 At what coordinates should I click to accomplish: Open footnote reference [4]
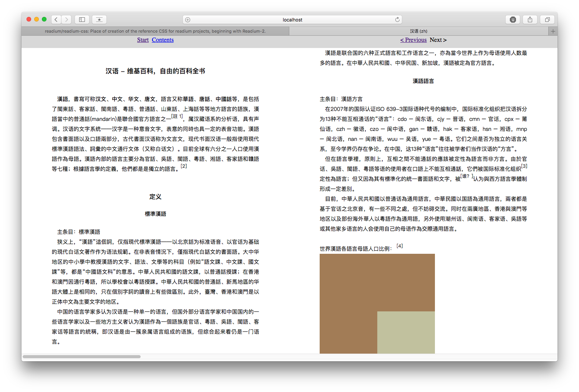400,246
